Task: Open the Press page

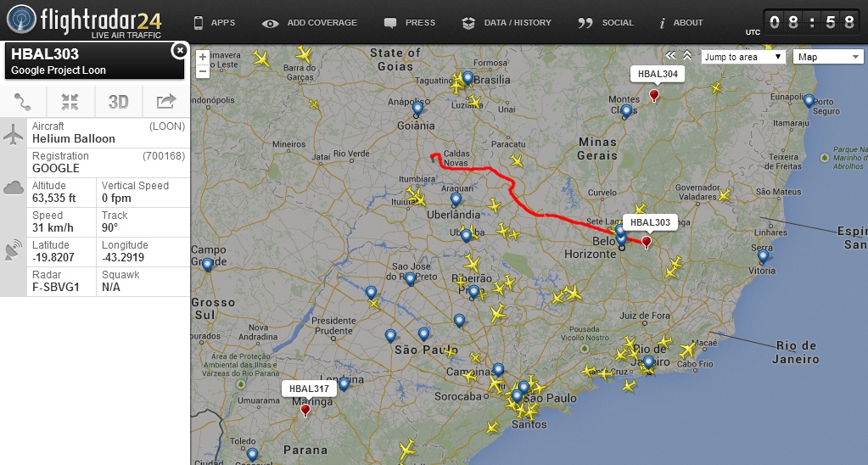Action: (410, 23)
